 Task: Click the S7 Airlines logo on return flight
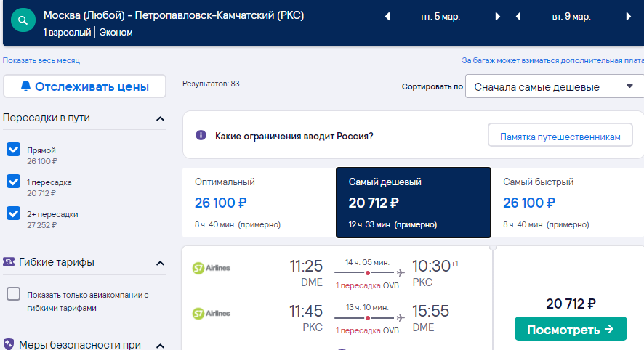[x=211, y=314]
